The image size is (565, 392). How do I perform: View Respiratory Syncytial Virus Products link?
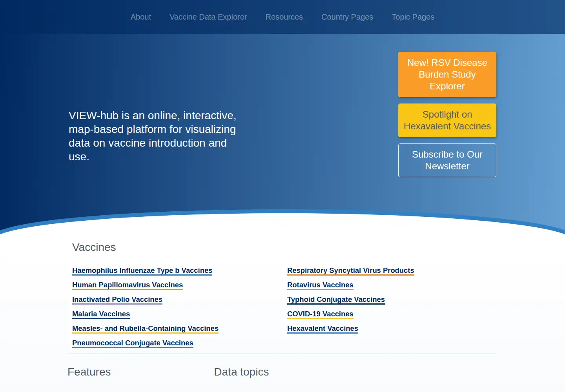click(x=351, y=270)
